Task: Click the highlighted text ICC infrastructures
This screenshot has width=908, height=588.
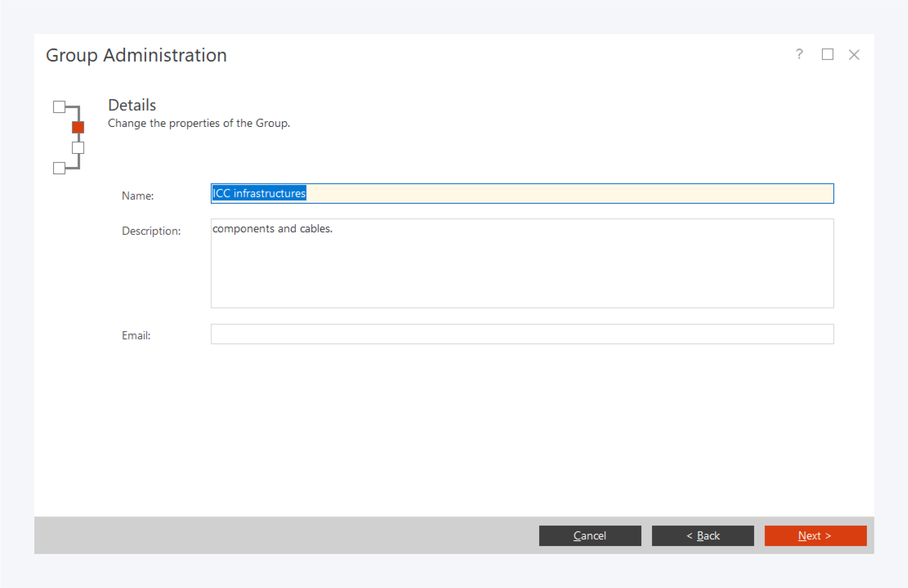Action: point(260,193)
